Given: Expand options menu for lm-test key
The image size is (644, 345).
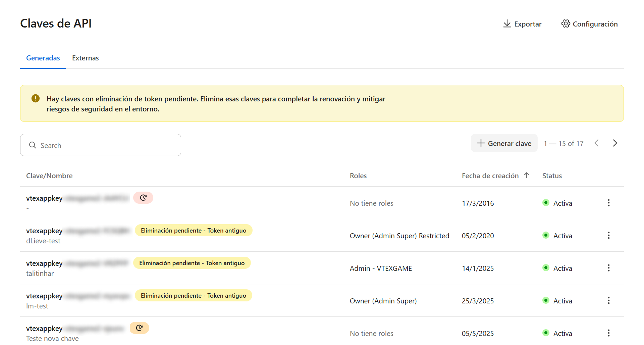Looking at the screenshot, I should [x=608, y=300].
